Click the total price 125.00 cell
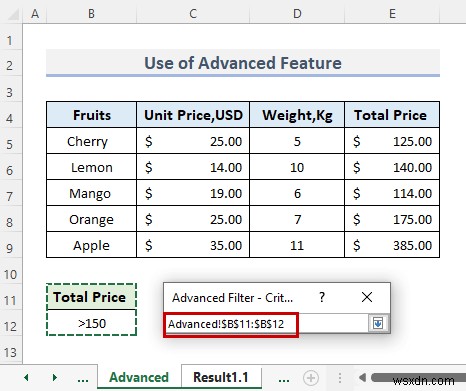The width and height of the screenshot is (466, 391). pyautogui.click(x=392, y=141)
